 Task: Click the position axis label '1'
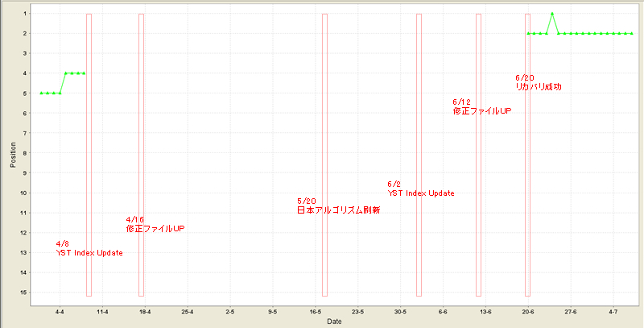(25, 14)
